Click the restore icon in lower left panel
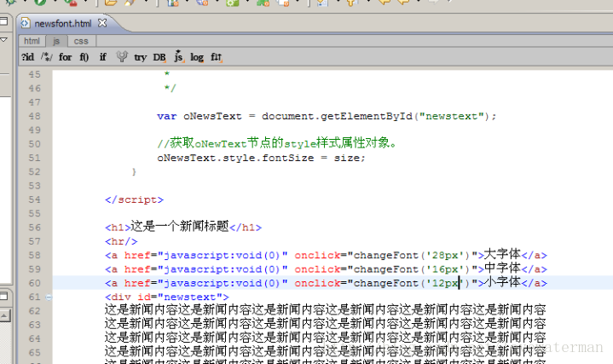Image resolution: width=613 pixels, height=364 pixels. 3,296
